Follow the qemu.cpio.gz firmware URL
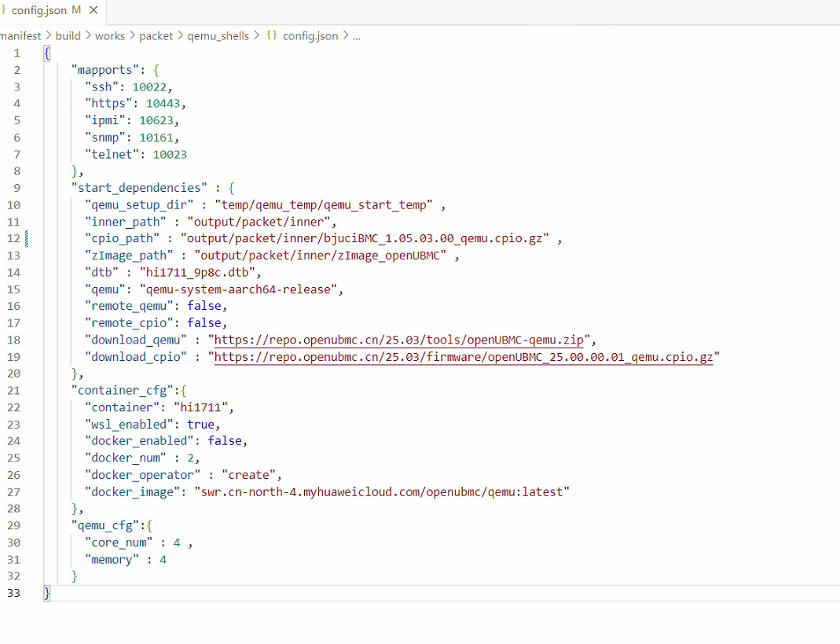Screen dimensions: 840x644 click(x=464, y=358)
